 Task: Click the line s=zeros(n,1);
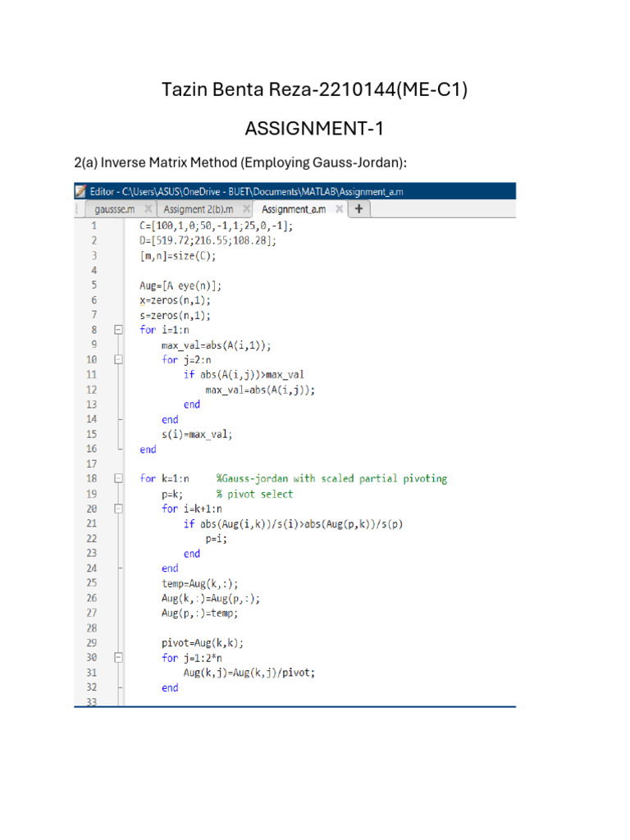(176, 316)
